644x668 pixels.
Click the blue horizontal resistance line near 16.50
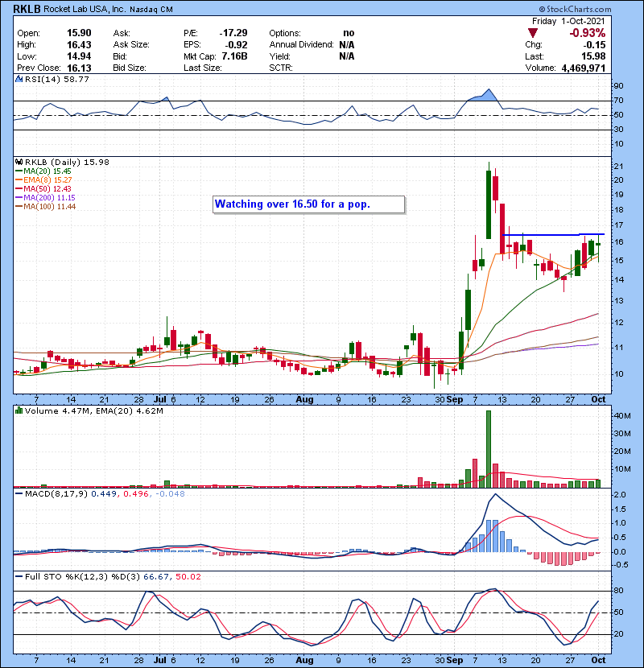[554, 234]
